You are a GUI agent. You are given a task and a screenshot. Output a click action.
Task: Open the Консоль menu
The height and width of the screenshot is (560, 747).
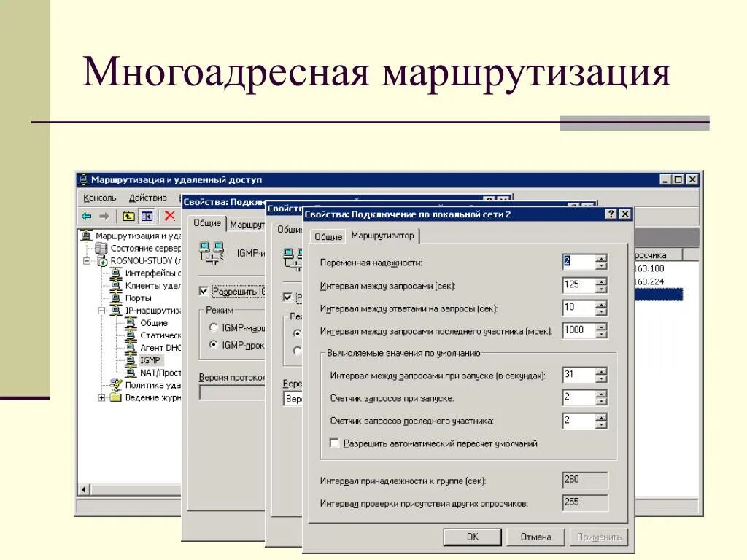click(99, 198)
